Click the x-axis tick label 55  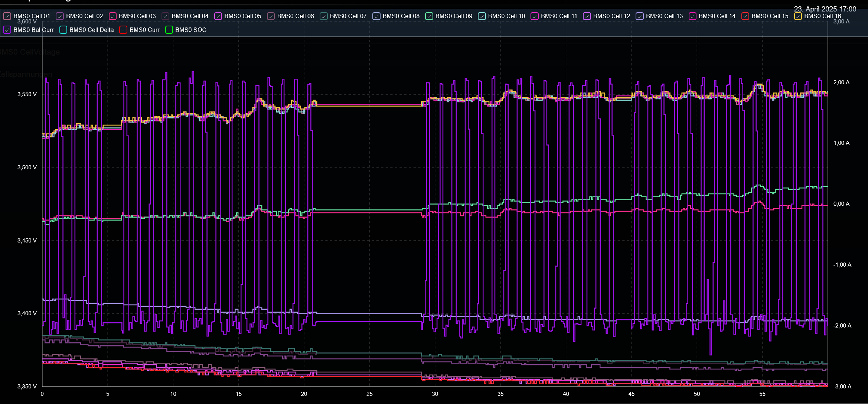[x=762, y=394]
